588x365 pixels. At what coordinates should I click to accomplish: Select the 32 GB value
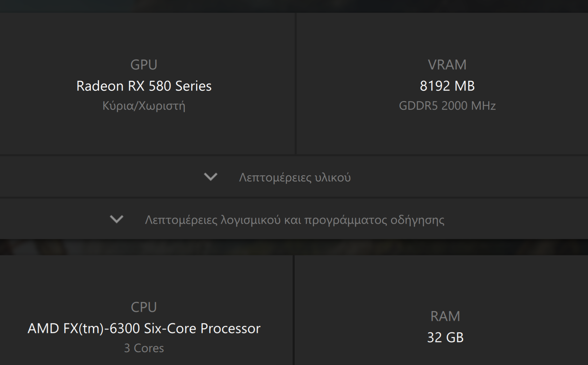[x=445, y=337]
